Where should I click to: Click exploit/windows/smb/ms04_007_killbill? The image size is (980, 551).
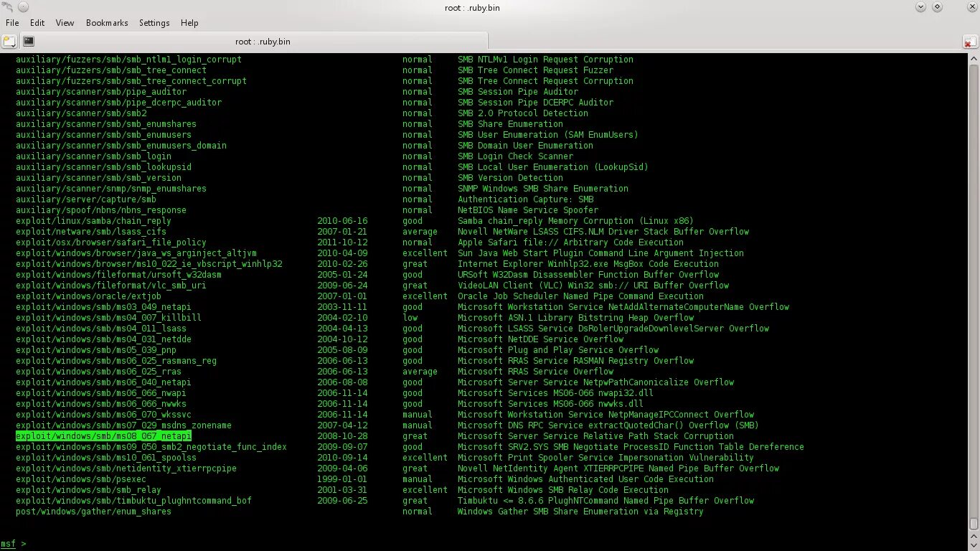108,318
